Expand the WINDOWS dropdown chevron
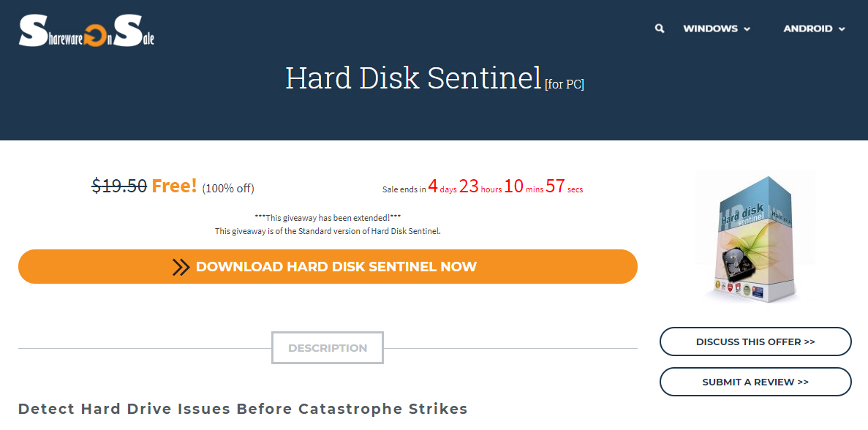The height and width of the screenshot is (430, 868). (x=747, y=29)
